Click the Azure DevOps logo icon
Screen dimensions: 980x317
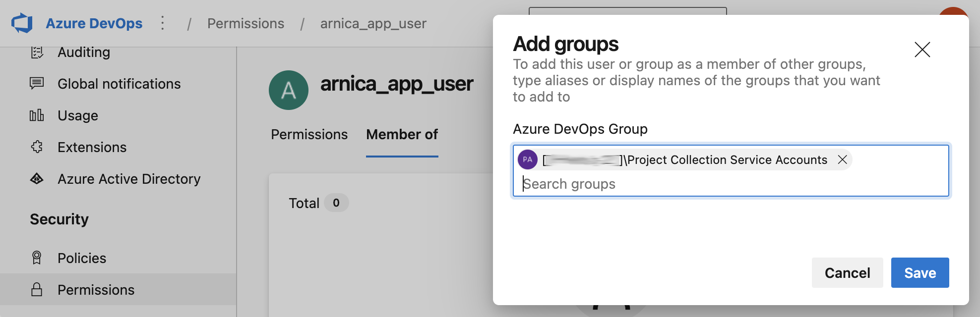tap(22, 23)
